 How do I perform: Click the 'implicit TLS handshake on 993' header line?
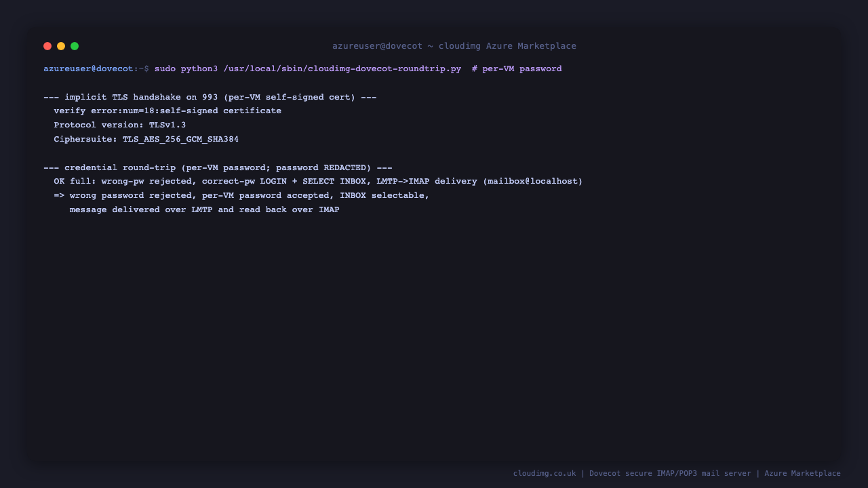click(x=210, y=97)
